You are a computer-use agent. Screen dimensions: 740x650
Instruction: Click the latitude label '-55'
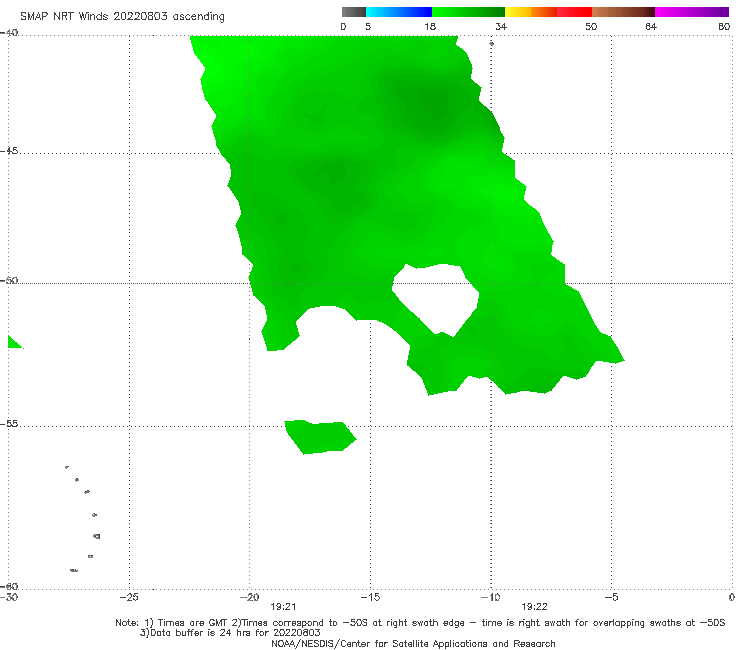point(9,424)
